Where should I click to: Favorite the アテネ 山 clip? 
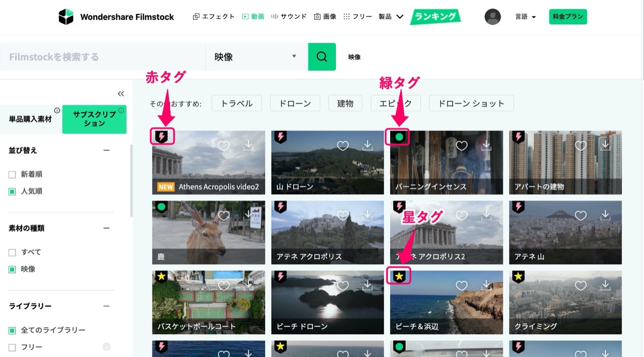pyautogui.click(x=581, y=215)
